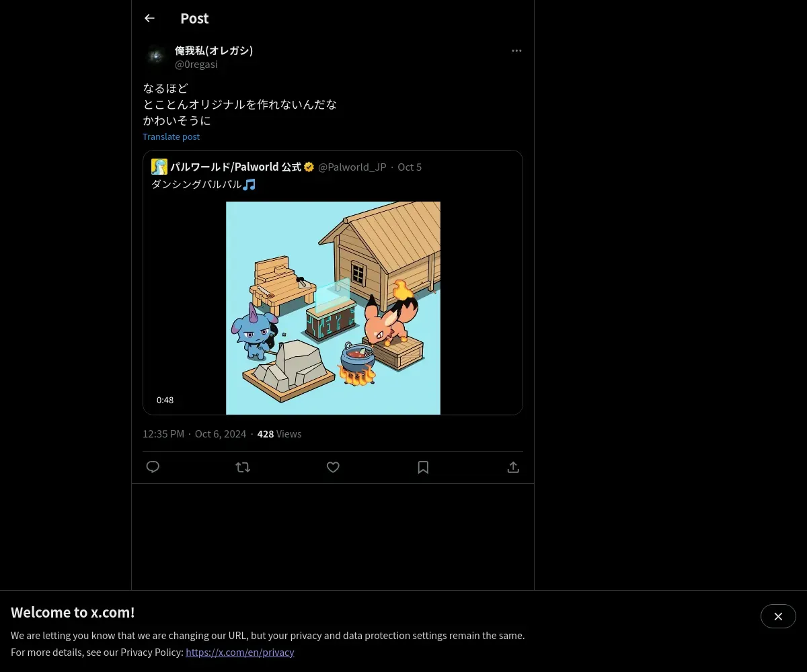This screenshot has width=807, height=672.
Task: Click the gold verified badge icon
Action: point(309,167)
